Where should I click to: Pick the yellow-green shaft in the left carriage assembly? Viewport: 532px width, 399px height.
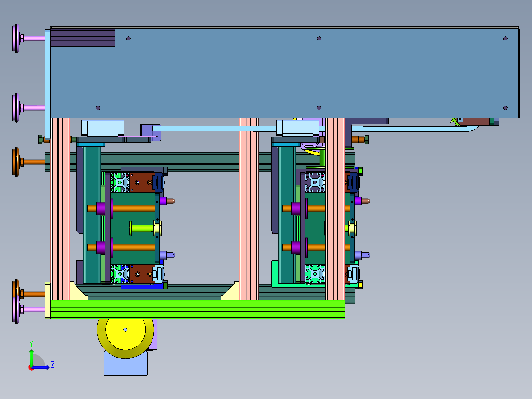[142, 228]
